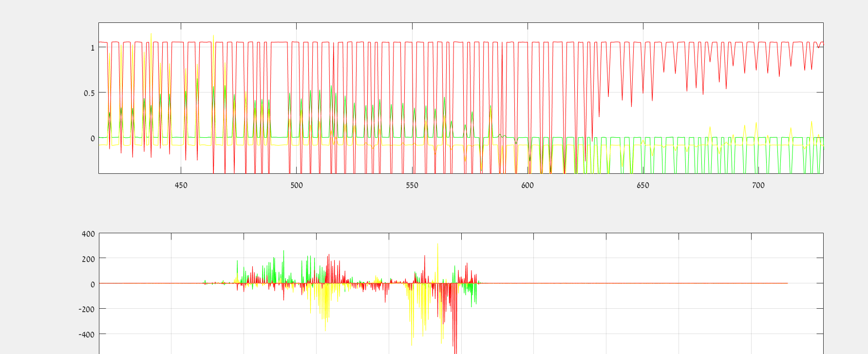This screenshot has height=354, width=868.
Task: Click the 0 y-axis label on lower plot
Action: [x=93, y=284]
